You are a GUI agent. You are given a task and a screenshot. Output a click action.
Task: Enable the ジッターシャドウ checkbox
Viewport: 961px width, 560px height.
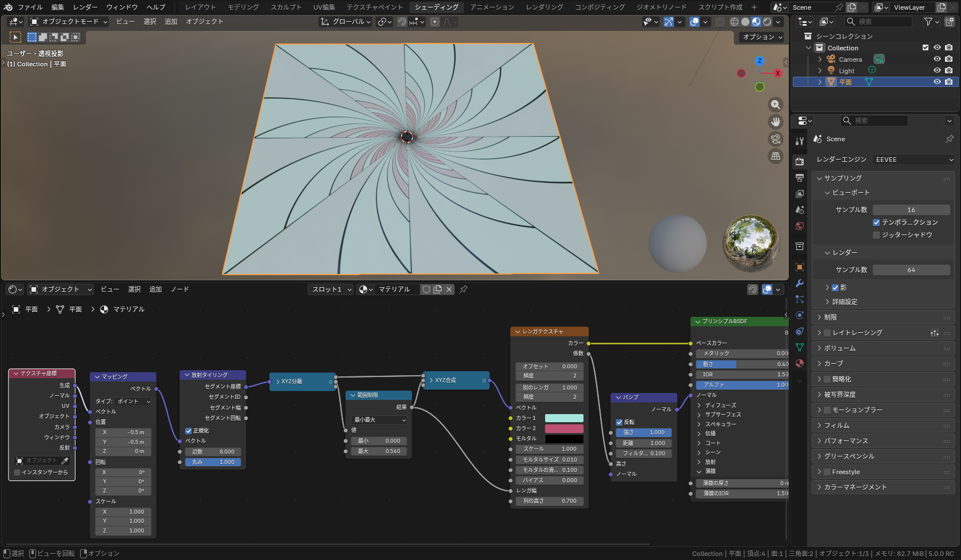click(876, 235)
